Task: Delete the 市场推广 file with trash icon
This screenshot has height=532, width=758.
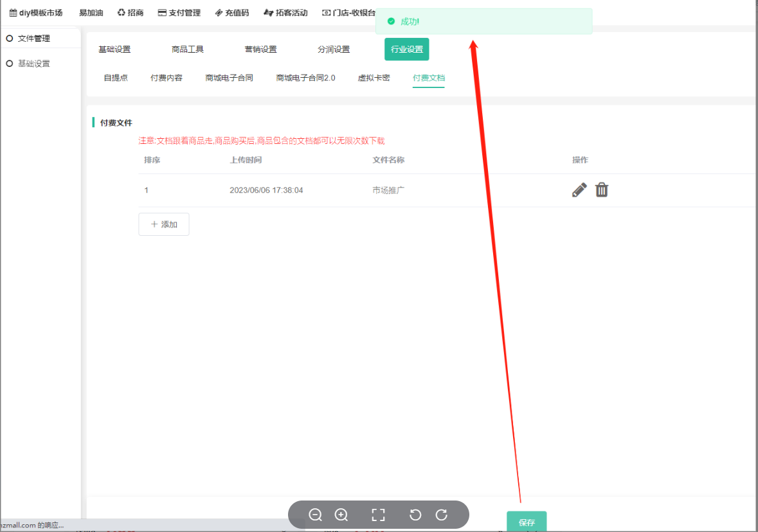Action: (x=602, y=190)
